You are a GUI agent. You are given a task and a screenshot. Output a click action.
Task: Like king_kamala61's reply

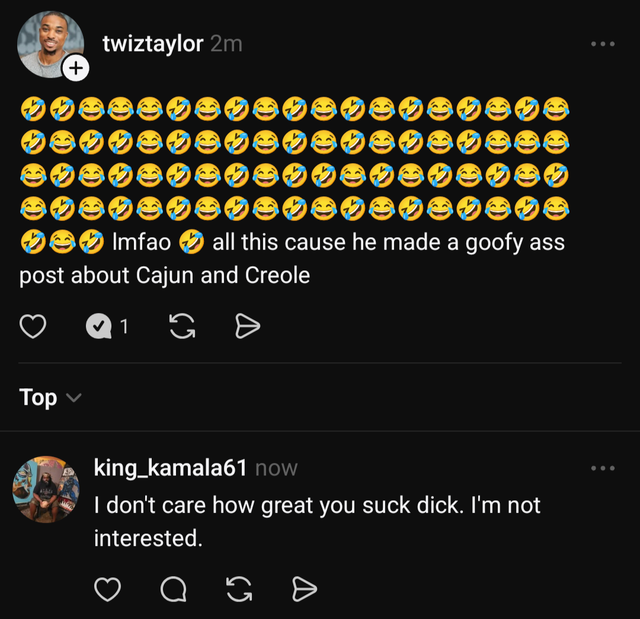click(x=107, y=591)
